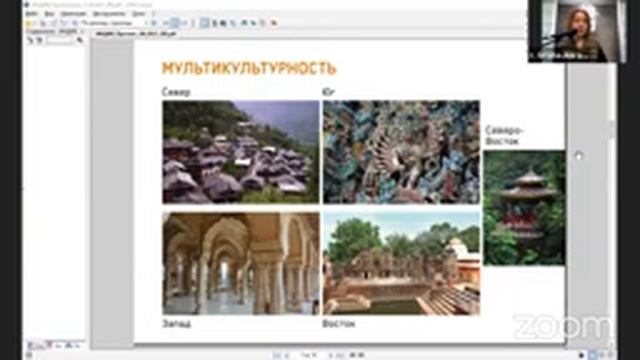Viewport: 640px width, 360px height.
Task: Open the Файл menu
Action: [x=31, y=14]
